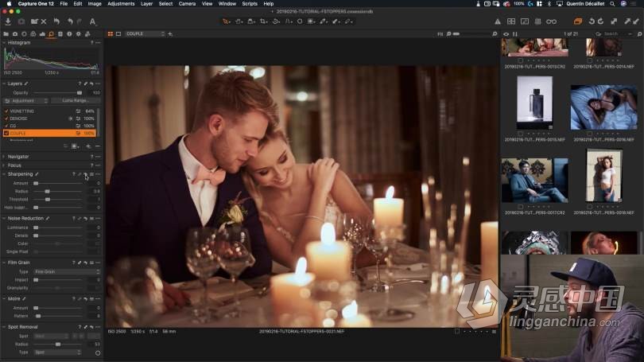The image size is (644, 362).
Task: Expand the Focus panel
Action: tap(4, 165)
